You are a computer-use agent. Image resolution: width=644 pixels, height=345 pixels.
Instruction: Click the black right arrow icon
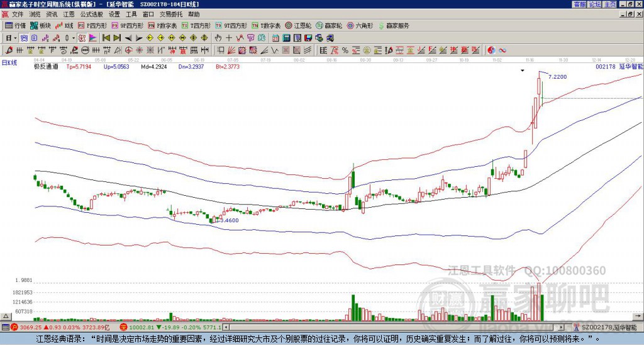[139, 38]
